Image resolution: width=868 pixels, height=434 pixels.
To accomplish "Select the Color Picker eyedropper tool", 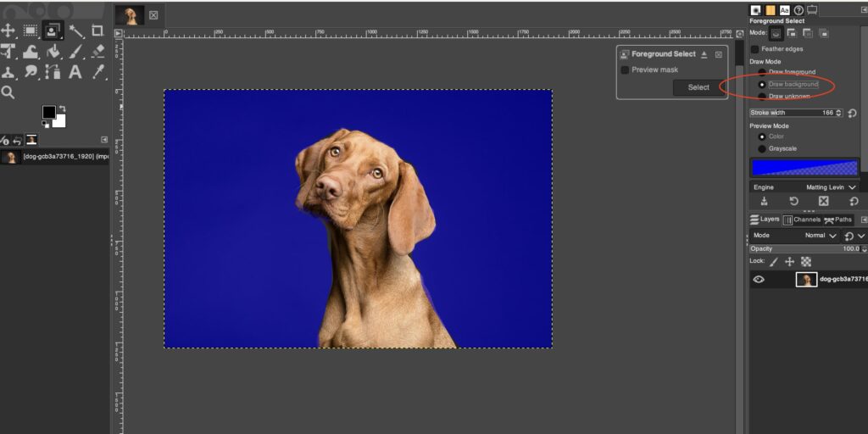I will [x=98, y=71].
